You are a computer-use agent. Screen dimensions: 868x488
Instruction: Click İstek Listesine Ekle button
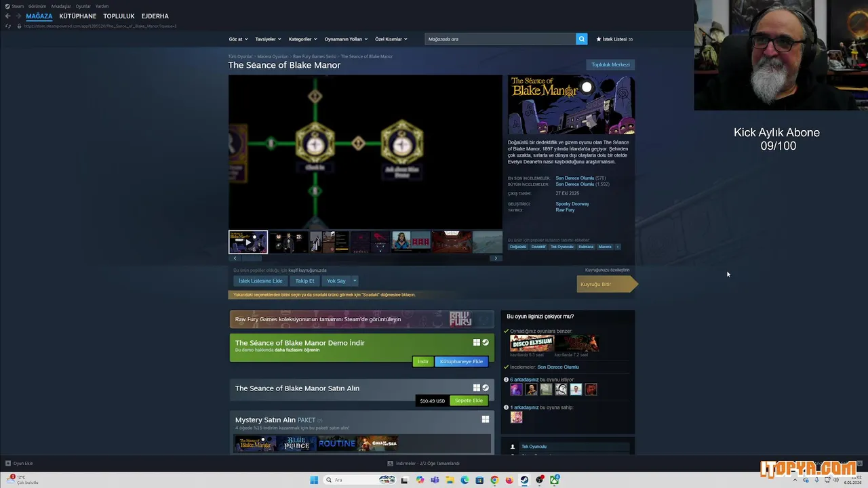pos(260,281)
